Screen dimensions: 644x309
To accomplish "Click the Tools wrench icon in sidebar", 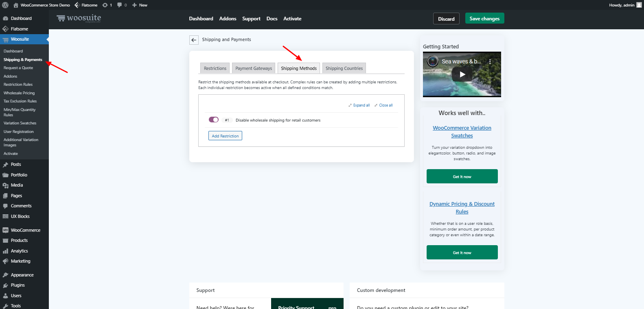I will pos(5,306).
